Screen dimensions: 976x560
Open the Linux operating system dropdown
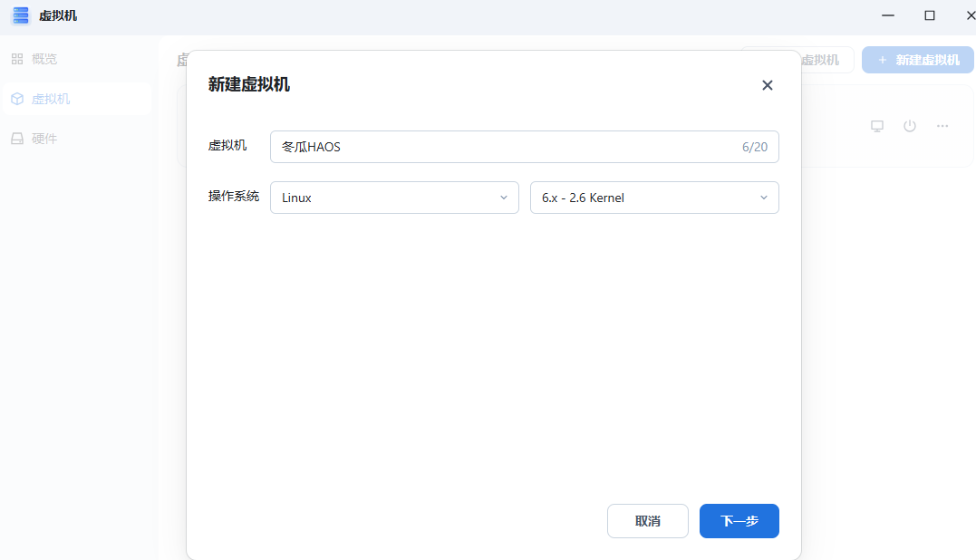coord(394,198)
